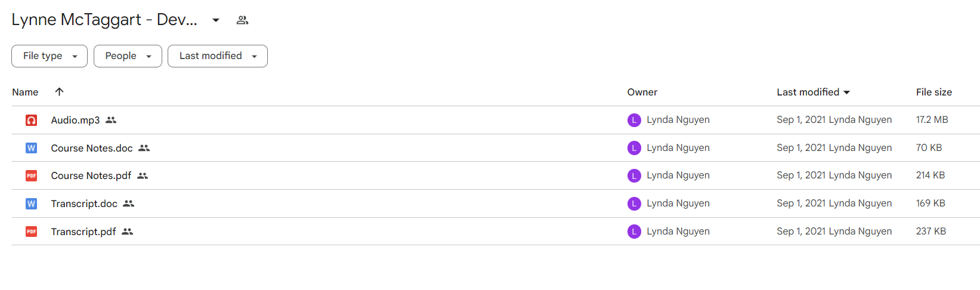Toggle name sort direction arrow

pos(59,92)
